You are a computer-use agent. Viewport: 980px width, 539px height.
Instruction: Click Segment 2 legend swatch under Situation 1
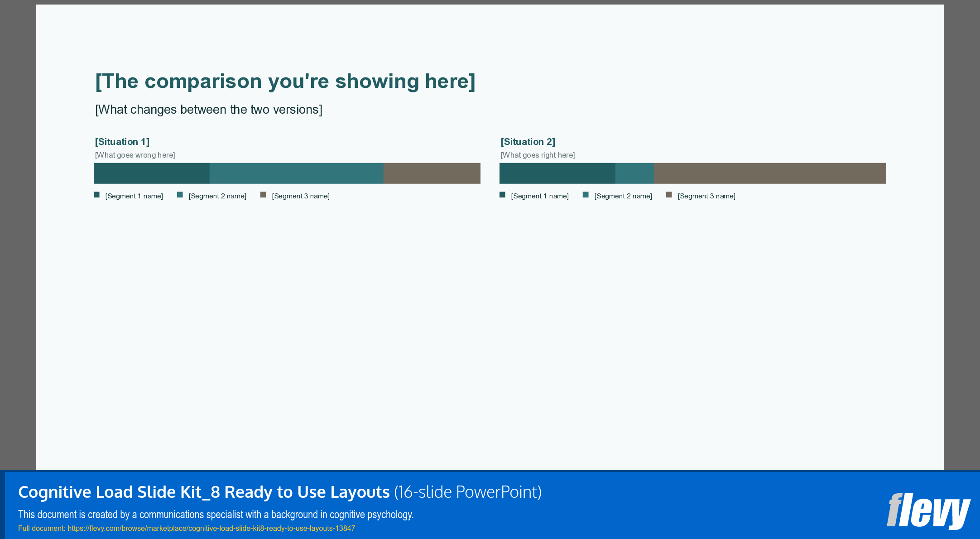(x=180, y=195)
